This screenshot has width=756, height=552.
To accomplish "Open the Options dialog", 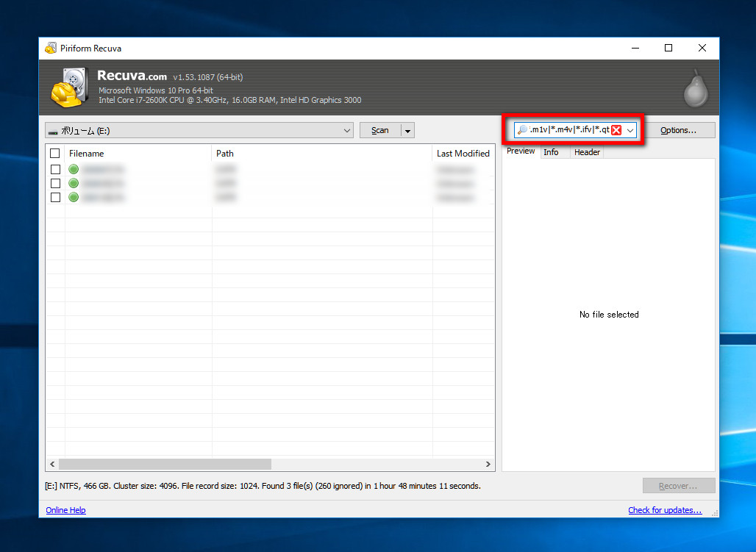I will (x=678, y=130).
